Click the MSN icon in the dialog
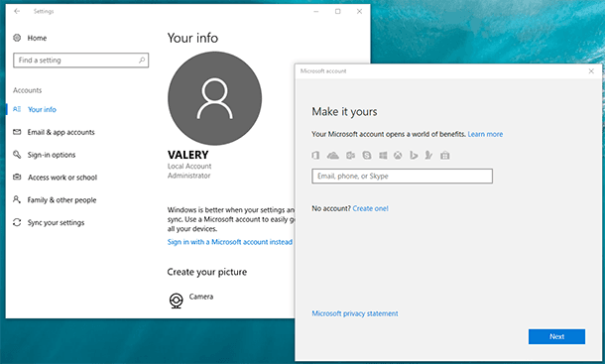This screenshot has width=605, height=364. coord(428,155)
